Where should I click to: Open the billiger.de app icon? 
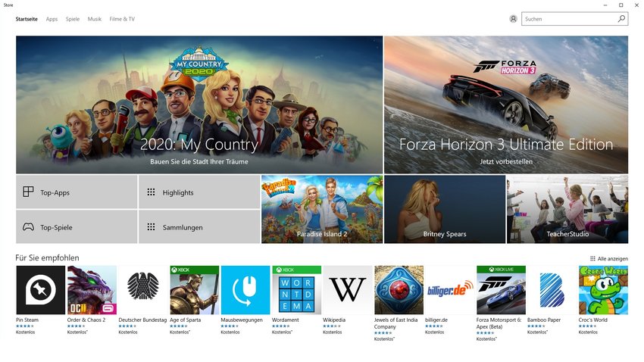click(450, 290)
